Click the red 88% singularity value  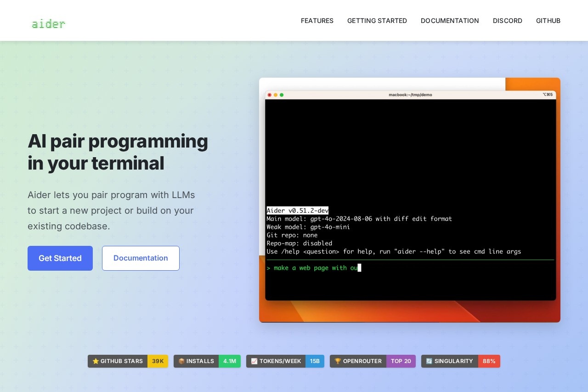pyautogui.click(x=489, y=361)
